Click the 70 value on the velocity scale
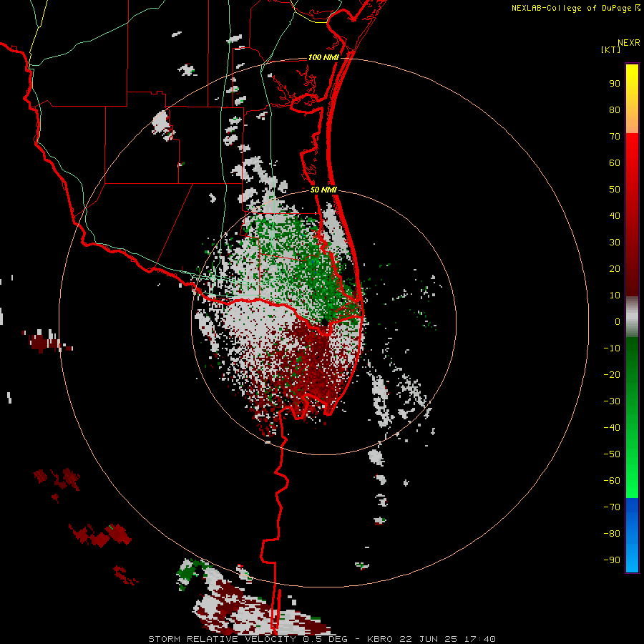The width and height of the screenshot is (644, 644). pos(615,137)
